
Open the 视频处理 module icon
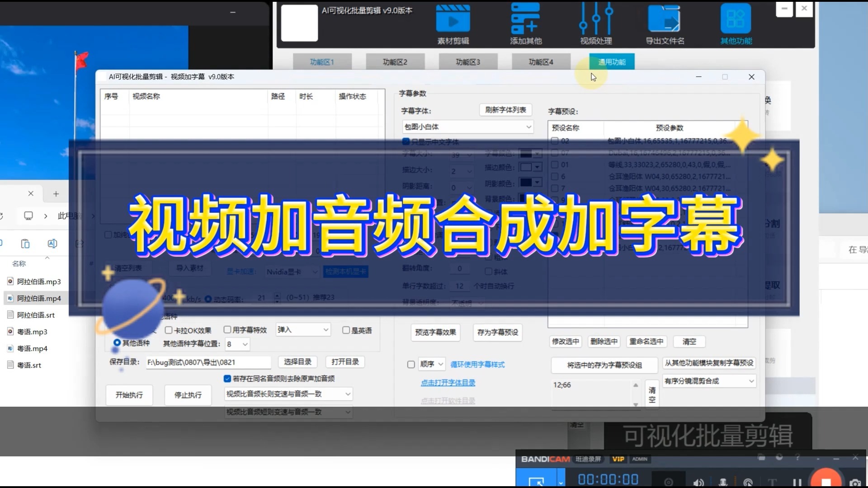[x=596, y=19]
